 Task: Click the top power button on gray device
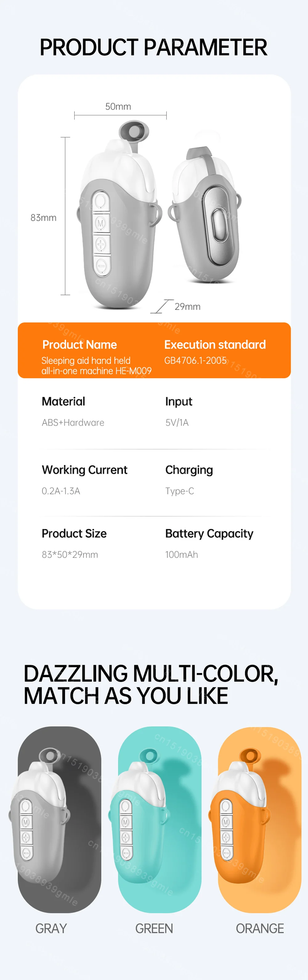100,201
